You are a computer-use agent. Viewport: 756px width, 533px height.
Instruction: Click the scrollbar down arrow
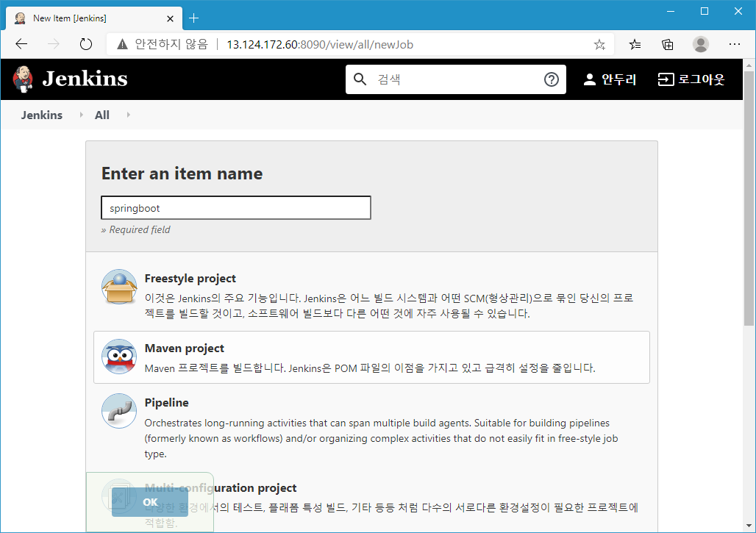749,526
